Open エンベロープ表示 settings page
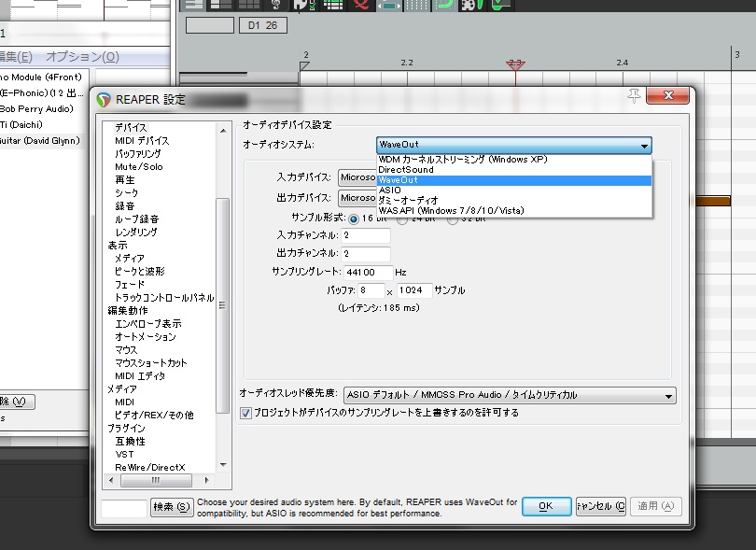 click(x=148, y=324)
